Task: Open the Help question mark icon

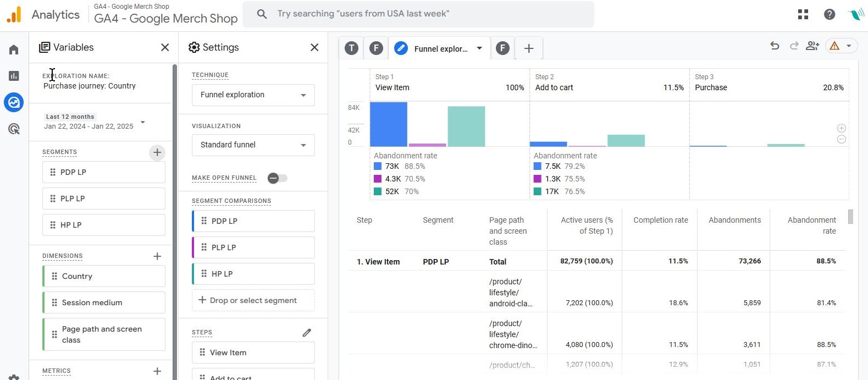Action: click(830, 14)
